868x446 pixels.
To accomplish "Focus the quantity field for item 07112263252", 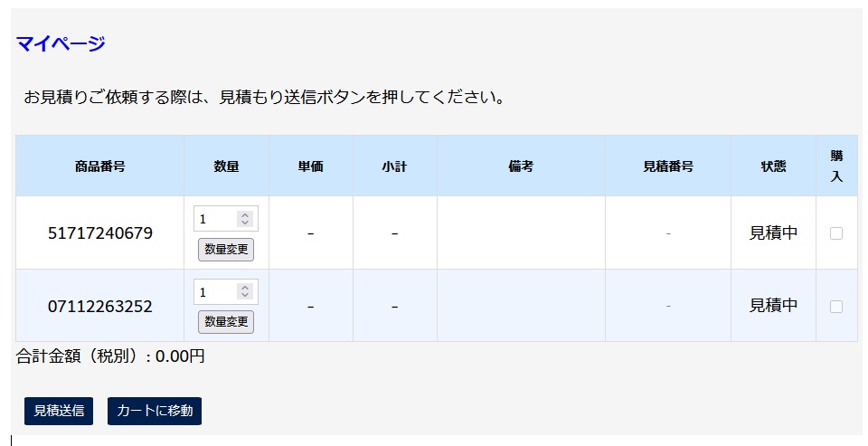I will click(x=216, y=291).
